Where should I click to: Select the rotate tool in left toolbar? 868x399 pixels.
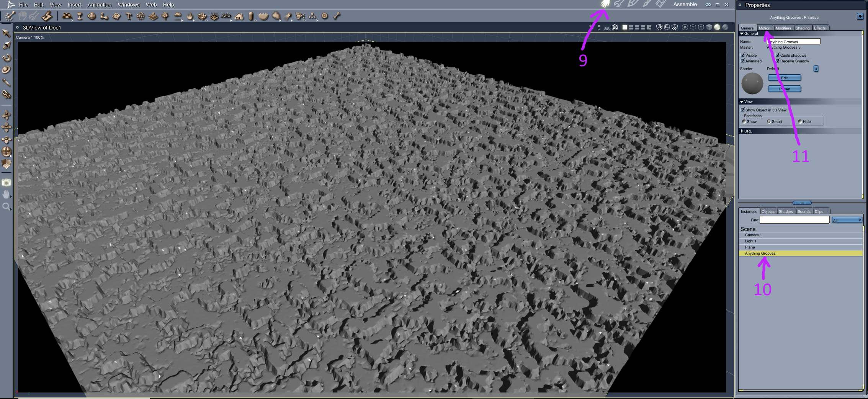click(7, 58)
